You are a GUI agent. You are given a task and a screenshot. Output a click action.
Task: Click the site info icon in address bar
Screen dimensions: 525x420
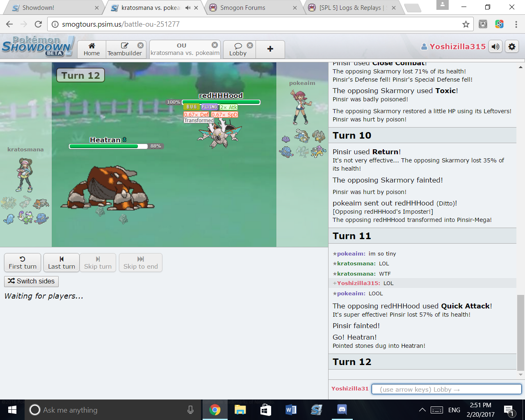tap(55, 24)
